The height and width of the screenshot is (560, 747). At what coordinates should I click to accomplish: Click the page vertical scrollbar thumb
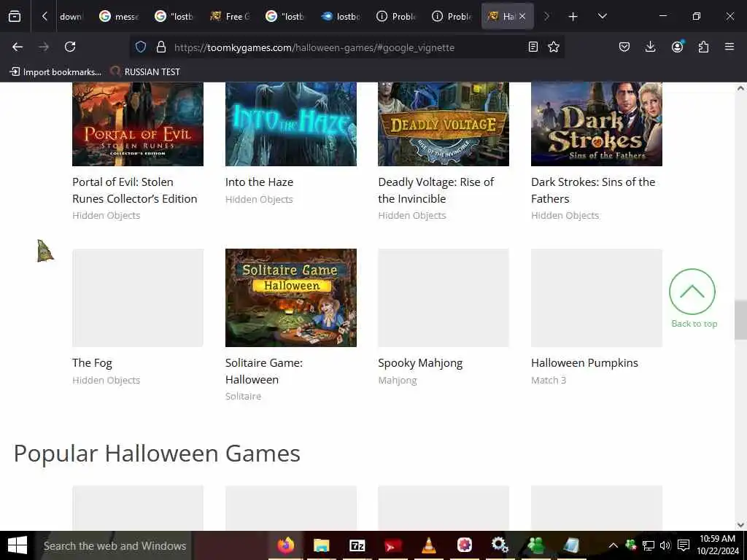(x=740, y=320)
